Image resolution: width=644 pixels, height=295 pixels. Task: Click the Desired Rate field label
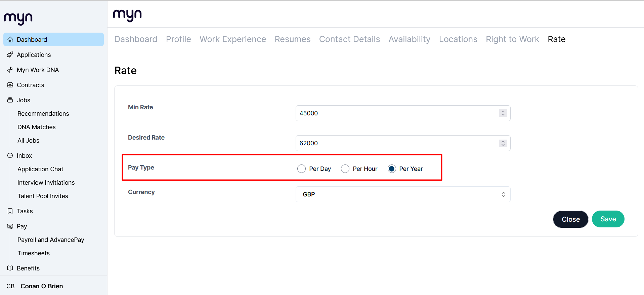click(x=146, y=137)
